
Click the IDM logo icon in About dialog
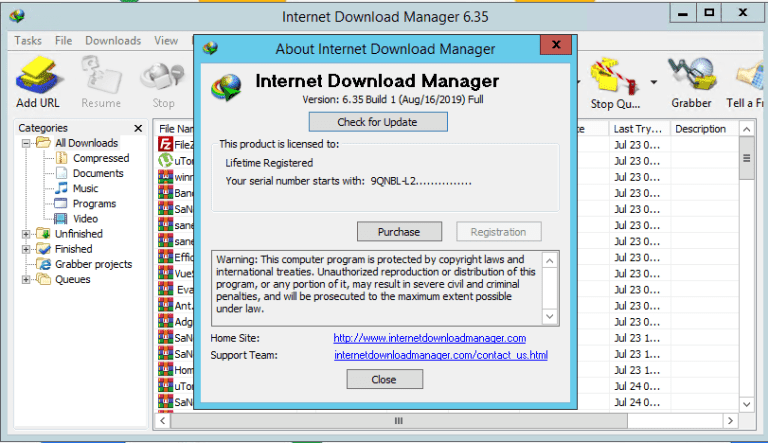[226, 88]
